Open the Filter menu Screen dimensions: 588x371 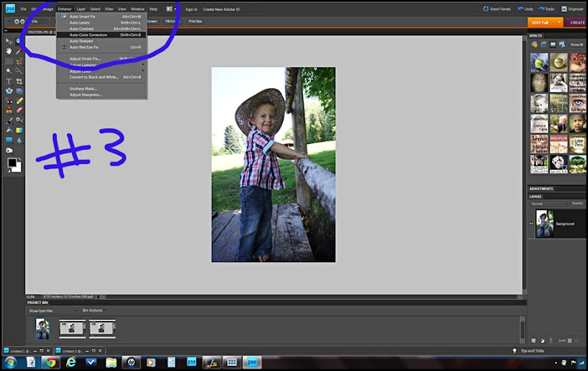pos(109,9)
